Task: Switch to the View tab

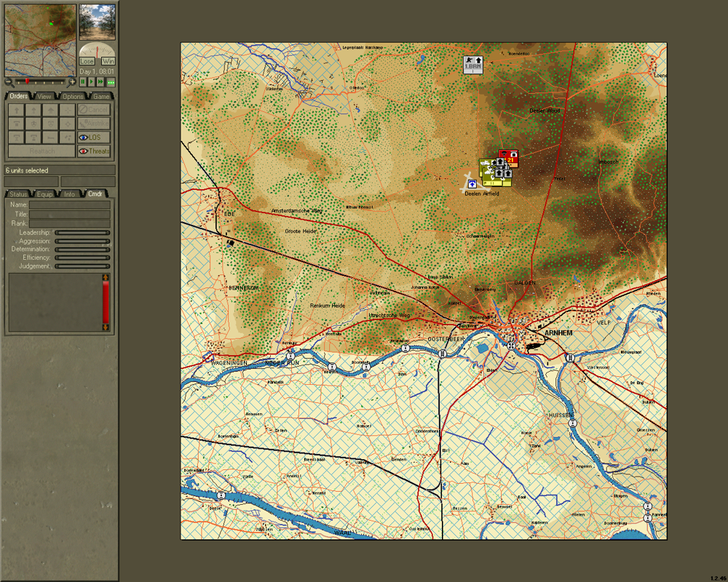Action: 43,96
